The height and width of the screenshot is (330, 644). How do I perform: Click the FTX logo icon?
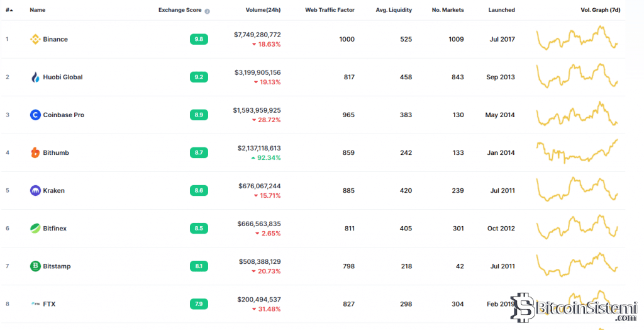35,304
